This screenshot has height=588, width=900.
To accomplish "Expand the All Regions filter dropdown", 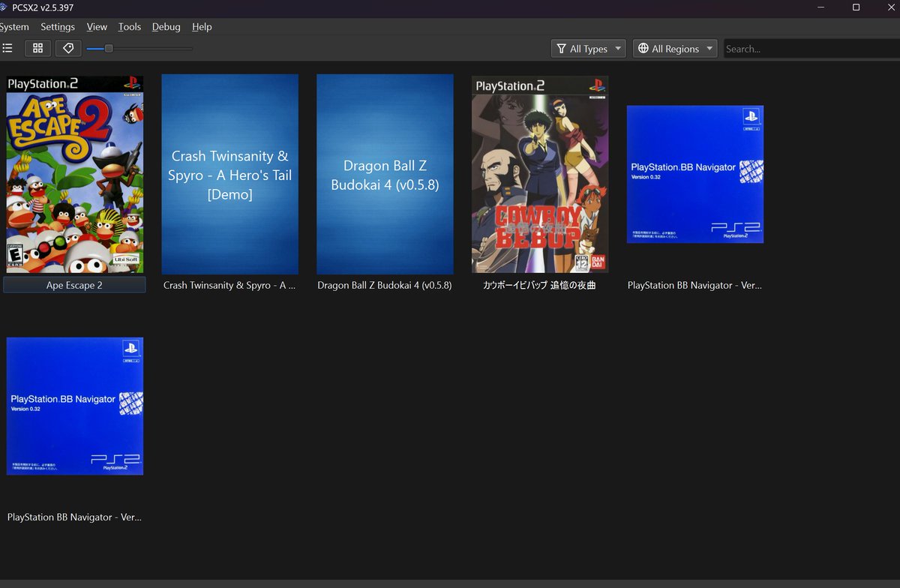I will [675, 49].
